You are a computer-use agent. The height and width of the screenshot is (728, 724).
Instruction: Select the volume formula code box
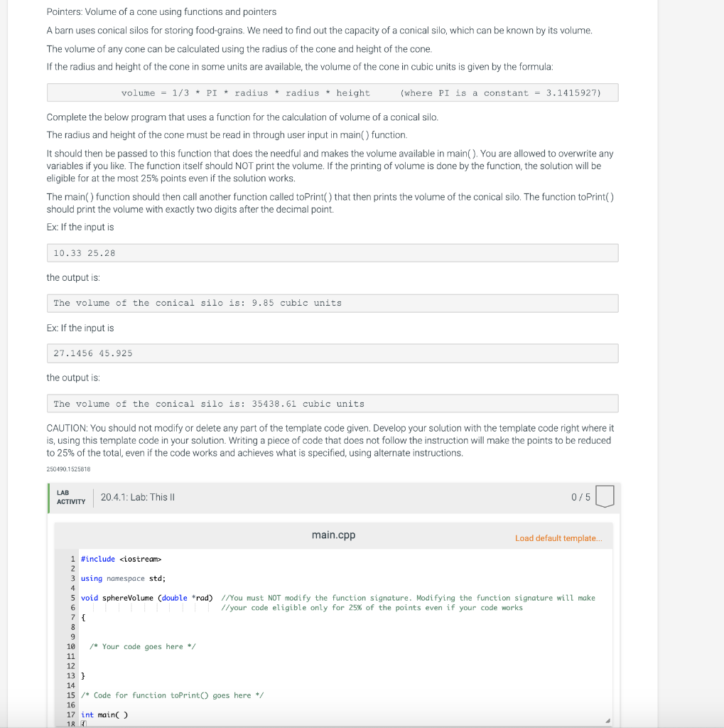(332, 92)
